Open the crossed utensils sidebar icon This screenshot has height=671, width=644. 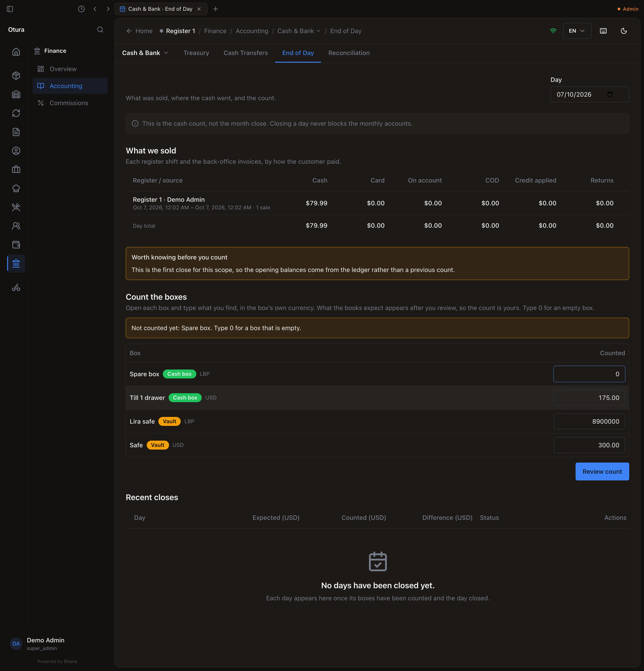[x=16, y=207]
